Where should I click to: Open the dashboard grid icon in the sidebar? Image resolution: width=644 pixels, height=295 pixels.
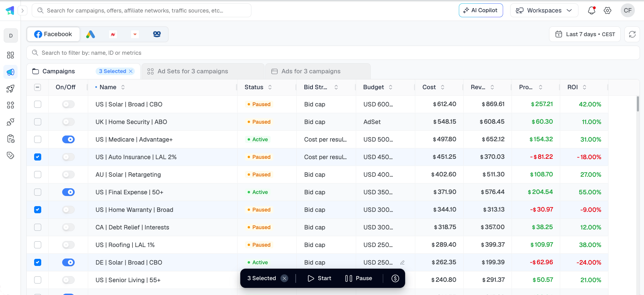coord(10,55)
